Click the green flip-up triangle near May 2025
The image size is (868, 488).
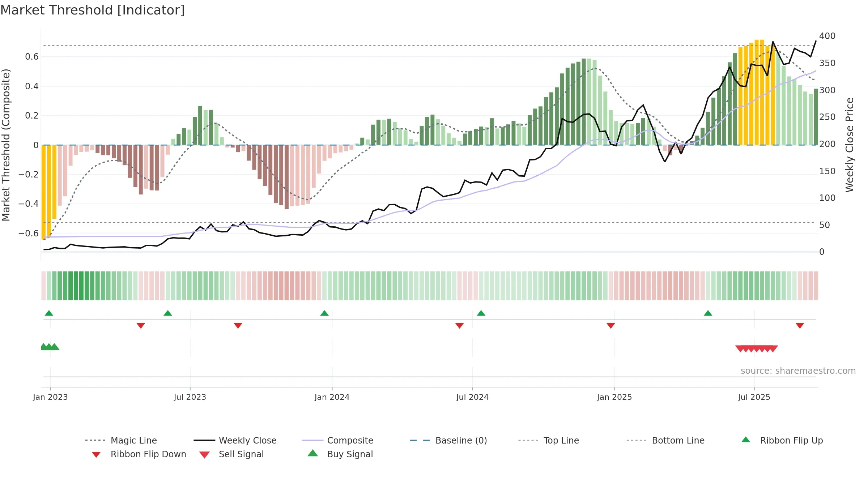pyautogui.click(x=708, y=313)
